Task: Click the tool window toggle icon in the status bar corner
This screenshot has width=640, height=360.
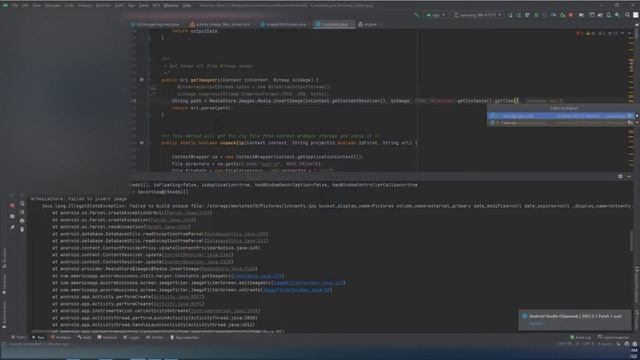Action: click(4, 344)
